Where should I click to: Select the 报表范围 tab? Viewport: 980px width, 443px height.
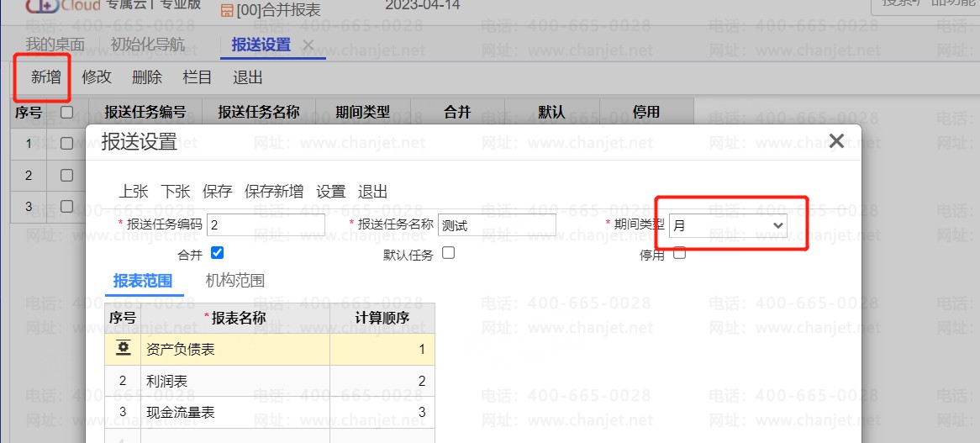pos(143,281)
